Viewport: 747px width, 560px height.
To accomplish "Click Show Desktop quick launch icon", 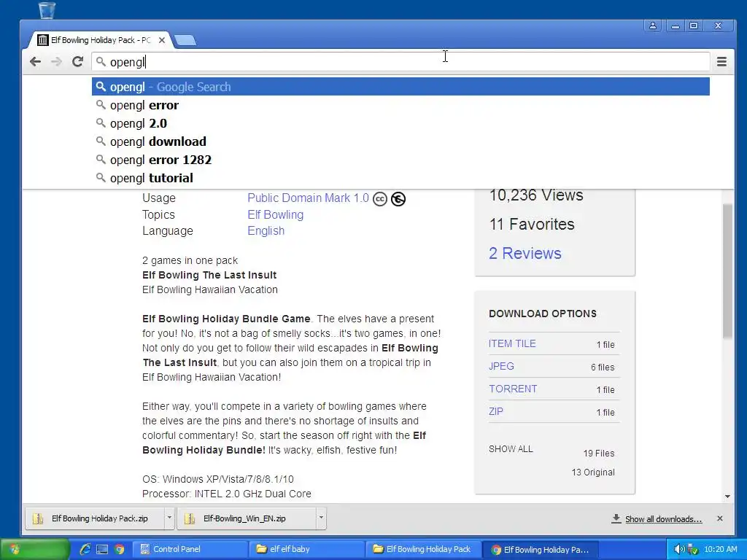I will pos(102,550).
